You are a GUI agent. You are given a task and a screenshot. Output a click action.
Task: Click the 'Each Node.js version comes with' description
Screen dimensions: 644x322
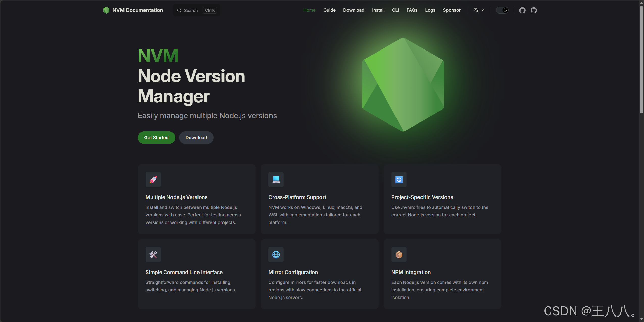coord(440,290)
